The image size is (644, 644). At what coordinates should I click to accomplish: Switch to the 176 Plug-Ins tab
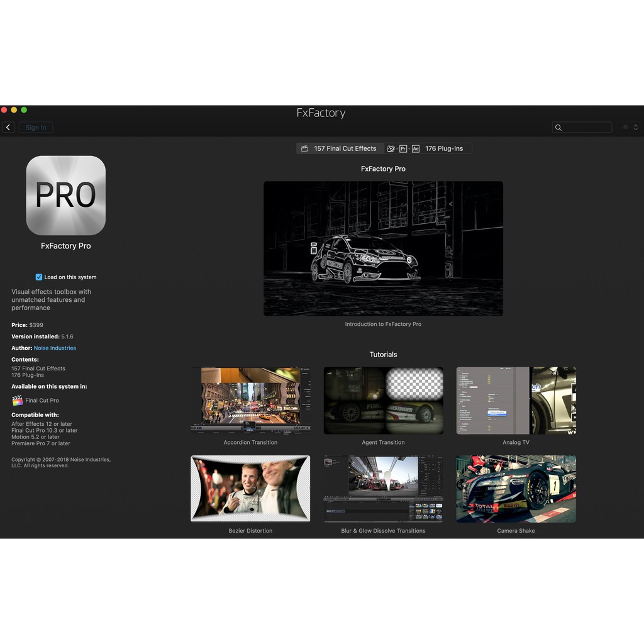pos(443,149)
